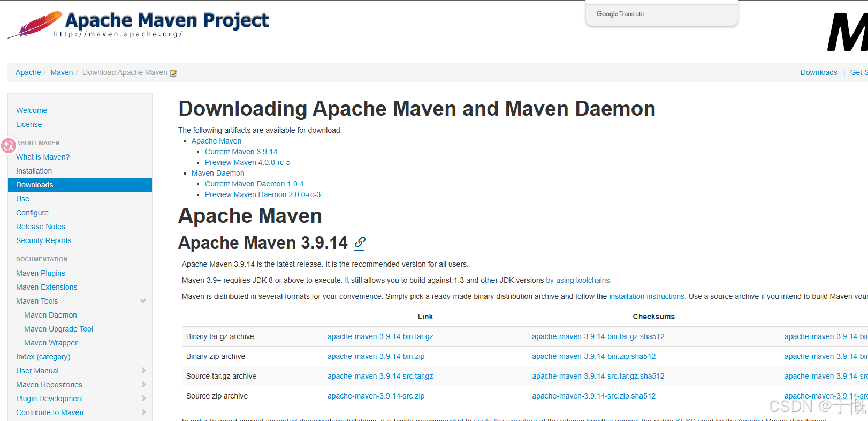
Task: Open the Index (category) sidebar link
Action: click(43, 357)
